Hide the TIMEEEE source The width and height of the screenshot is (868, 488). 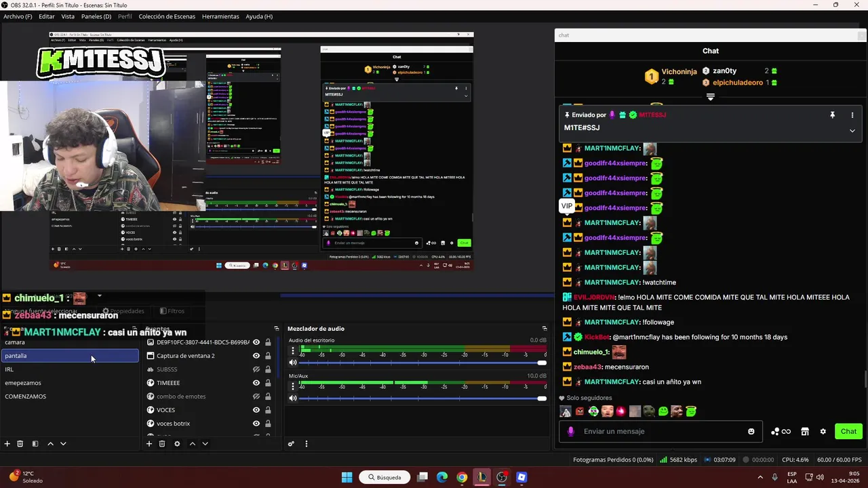[256, 383]
